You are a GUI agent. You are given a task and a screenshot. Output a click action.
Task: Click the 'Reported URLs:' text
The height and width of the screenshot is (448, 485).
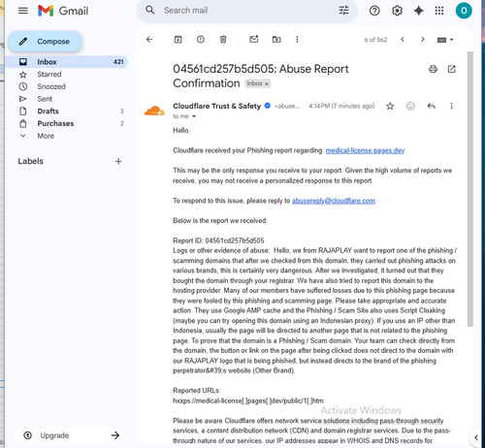pos(197,391)
